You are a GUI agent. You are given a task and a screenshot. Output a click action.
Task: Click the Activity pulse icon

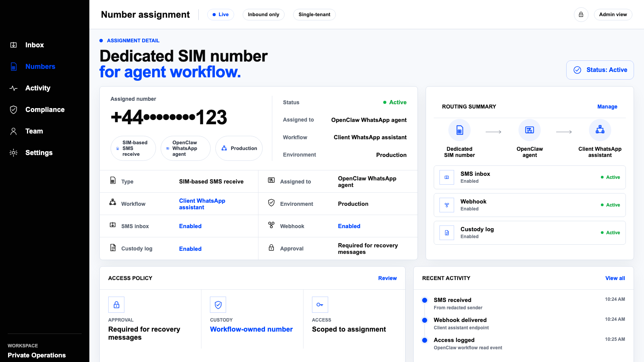point(13,88)
